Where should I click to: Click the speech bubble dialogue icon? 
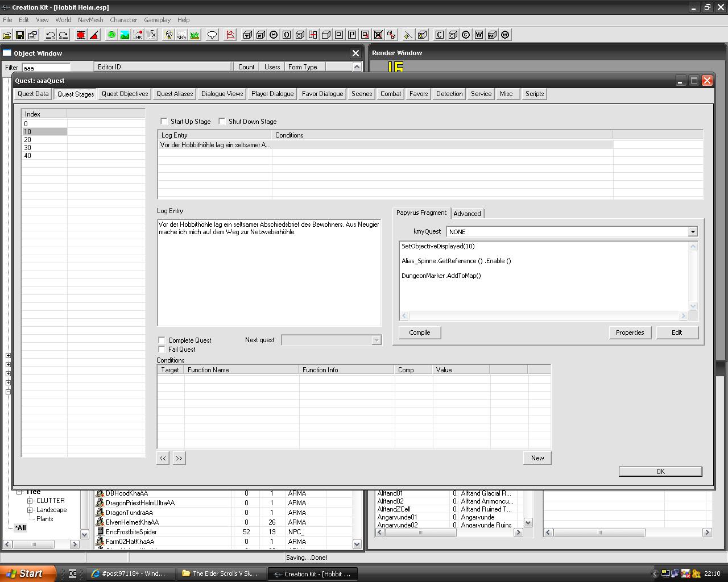212,35
